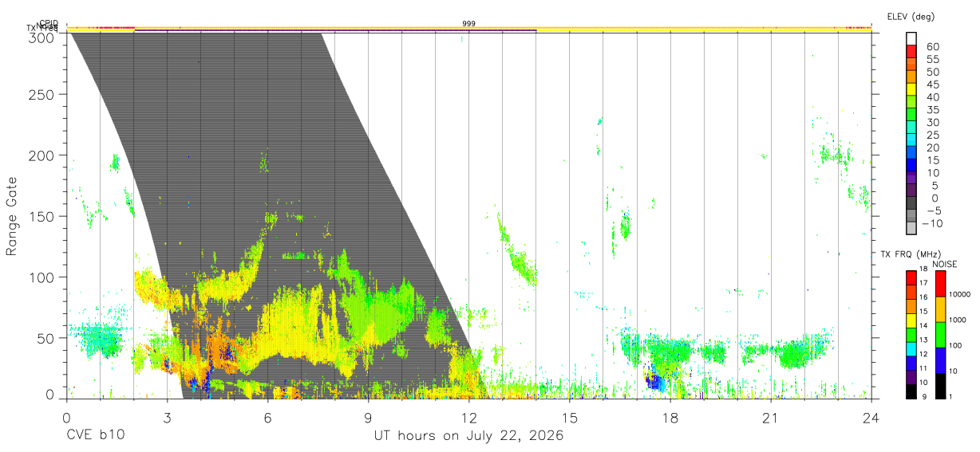
Task: Click the ELEV scale label '-10'
Action: click(x=931, y=223)
